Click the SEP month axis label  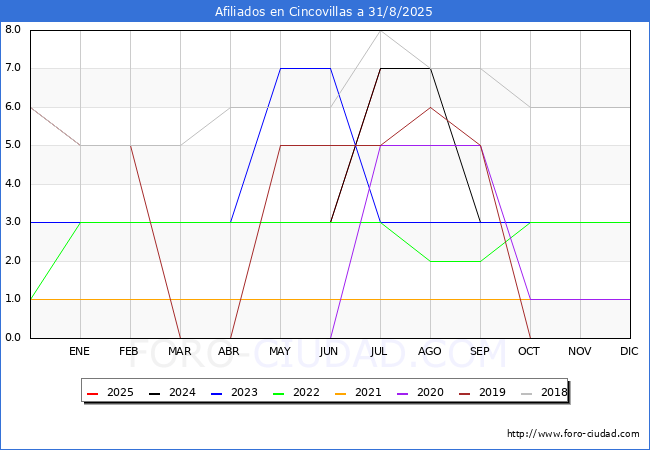tap(480, 351)
